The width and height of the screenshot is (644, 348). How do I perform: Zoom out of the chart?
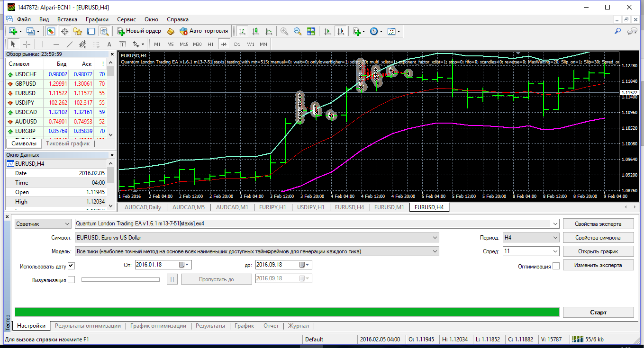click(x=298, y=31)
